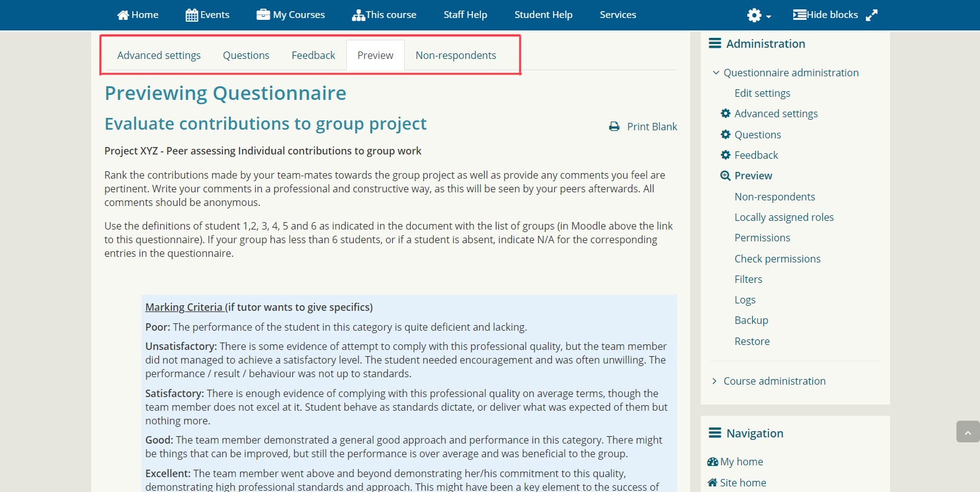Click the My home dashboard icon
Viewport: 980px width, 492px height.
(x=713, y=462)
